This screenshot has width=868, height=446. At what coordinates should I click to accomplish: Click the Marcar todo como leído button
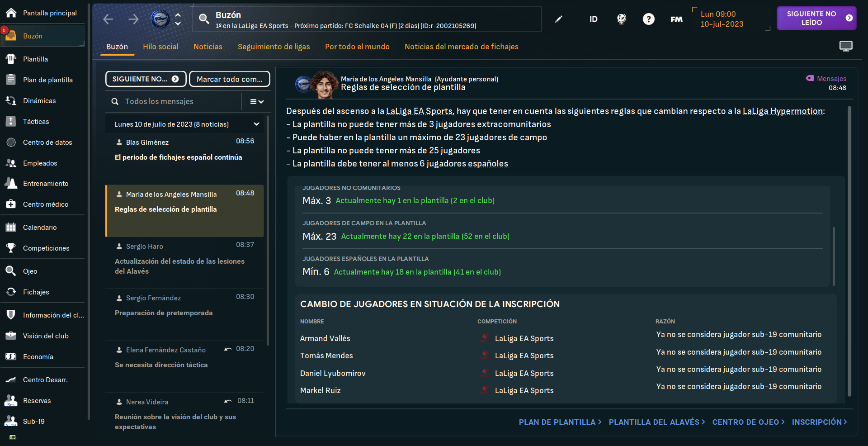[x=229, y=79]
